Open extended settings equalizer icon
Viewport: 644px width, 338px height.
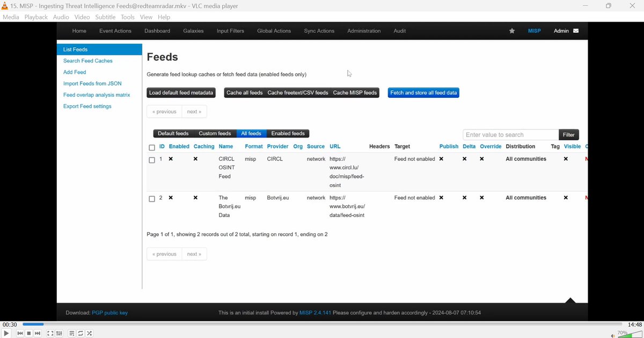coord(59,333)
